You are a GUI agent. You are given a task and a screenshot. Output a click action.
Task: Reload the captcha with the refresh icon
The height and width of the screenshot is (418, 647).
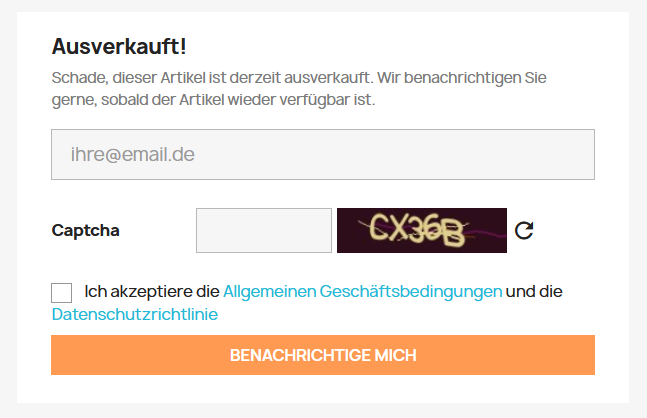click(x=524, y=231)
